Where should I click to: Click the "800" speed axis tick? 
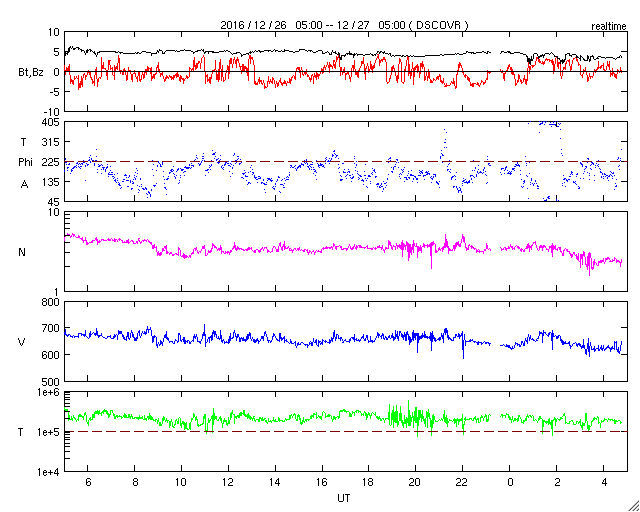[x=52, y=302]
